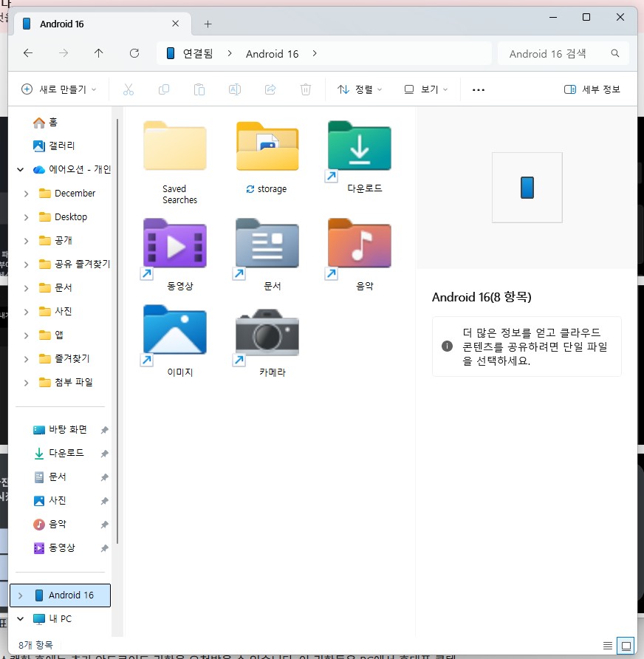Screen dimensions: 644x659
Task: Collapse the 에어오션 - 개인 OneDrive tree
Action: click(20, 169)
